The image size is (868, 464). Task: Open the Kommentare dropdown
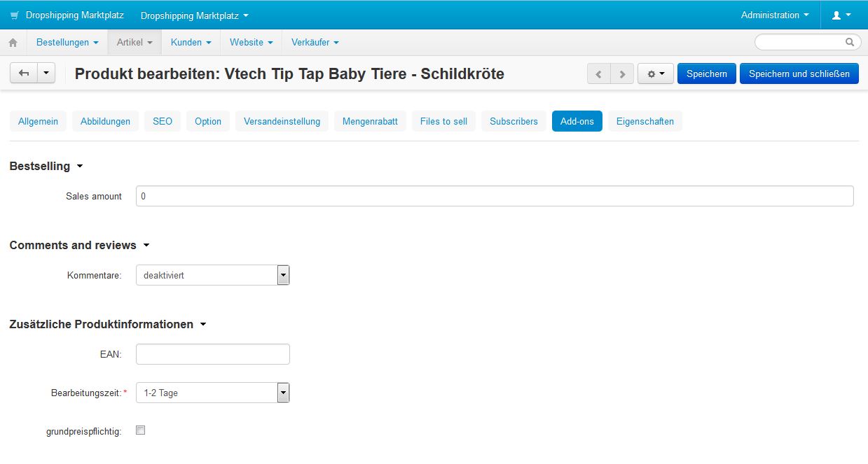coord(212,275)
